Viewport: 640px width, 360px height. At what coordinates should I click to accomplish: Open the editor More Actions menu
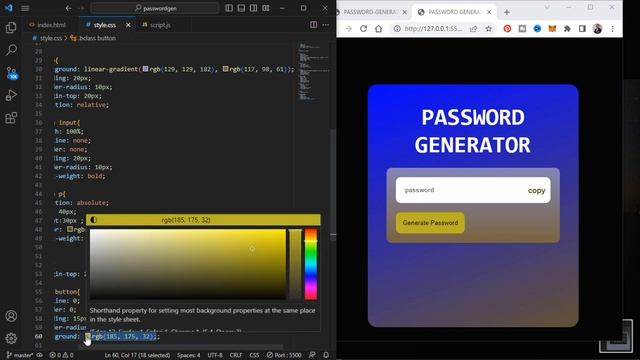[x=326, y=25]
